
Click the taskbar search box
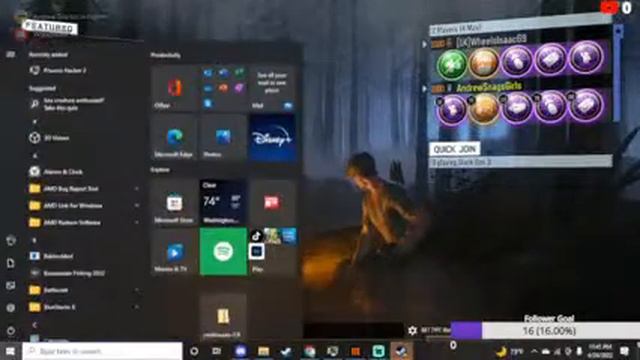(102, 351)
